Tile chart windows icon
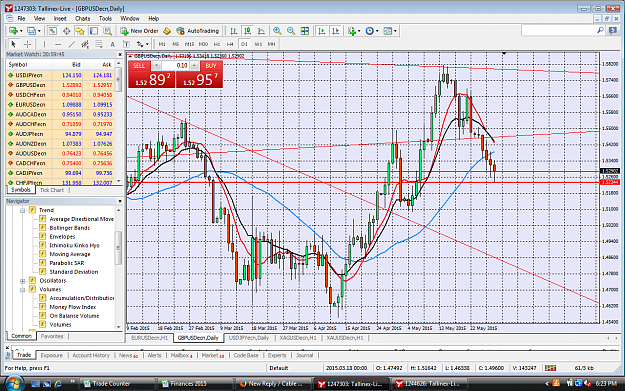 tap(305, 31)
